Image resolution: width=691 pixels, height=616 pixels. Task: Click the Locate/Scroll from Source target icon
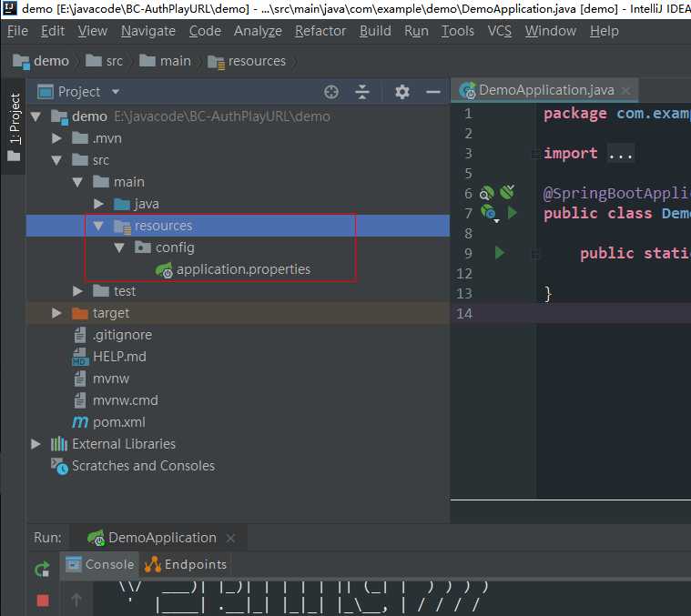coord(331,92)
